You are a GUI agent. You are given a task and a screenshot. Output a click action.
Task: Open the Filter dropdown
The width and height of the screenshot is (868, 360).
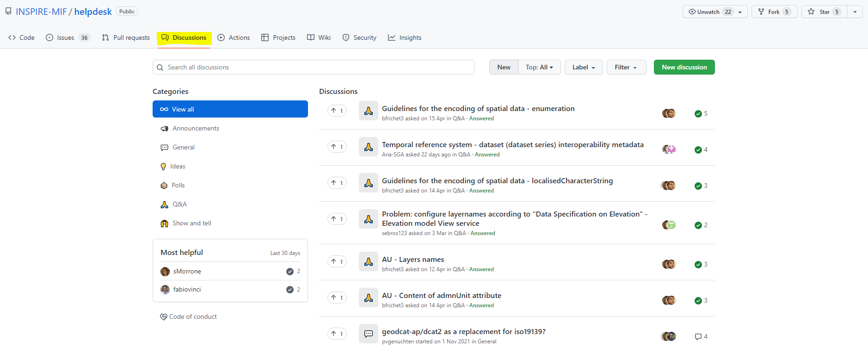point(626,67)
